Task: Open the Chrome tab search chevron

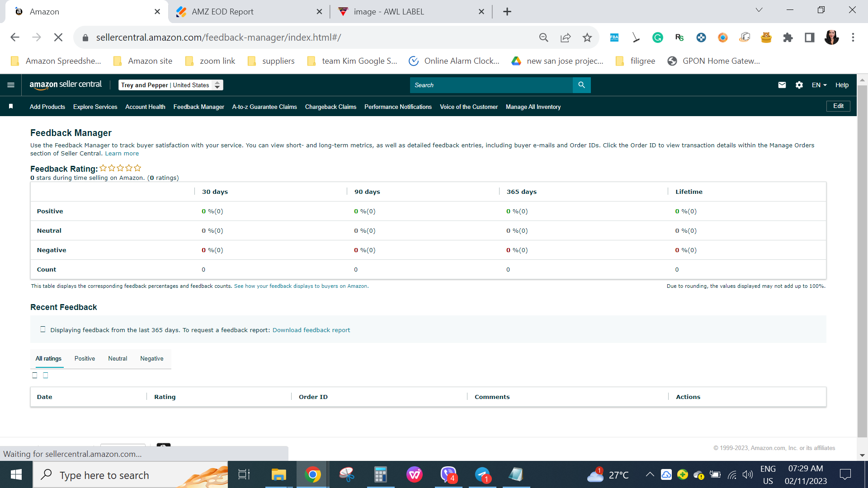Action: click(759, 10)
